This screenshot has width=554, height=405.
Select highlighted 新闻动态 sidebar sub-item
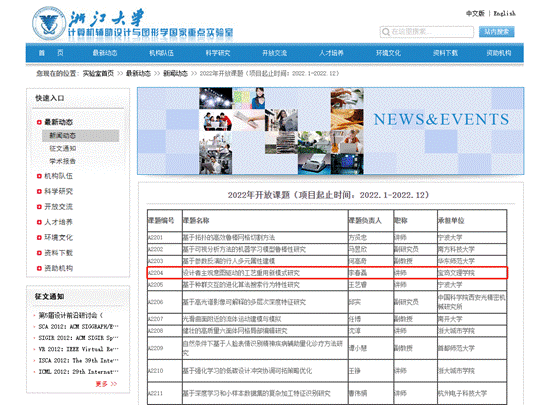tap(81, 136)
